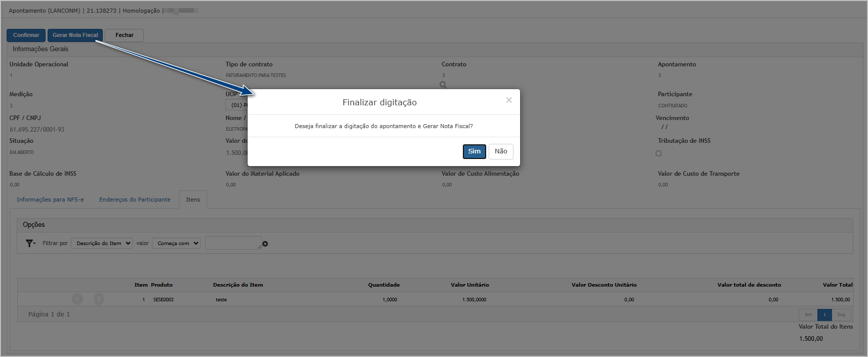Click the Página 1 de 1 label
868x357 pixels.
(x=49, y=314)
